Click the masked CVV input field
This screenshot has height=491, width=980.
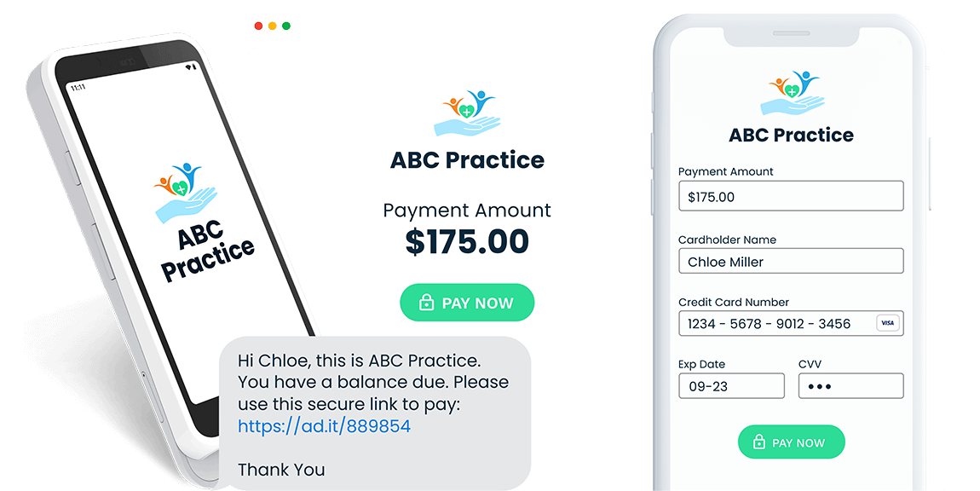850,385
